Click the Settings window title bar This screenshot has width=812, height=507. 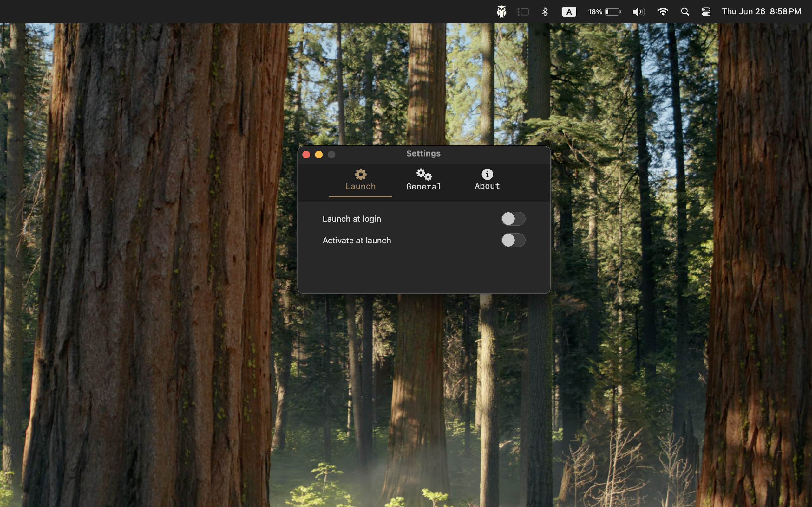(x=423, y=154)
